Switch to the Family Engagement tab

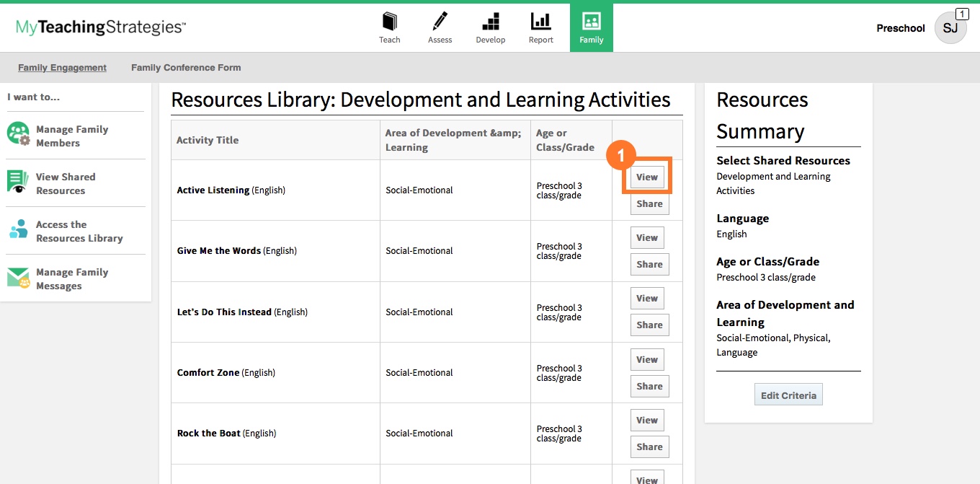[x=62, y=68]
